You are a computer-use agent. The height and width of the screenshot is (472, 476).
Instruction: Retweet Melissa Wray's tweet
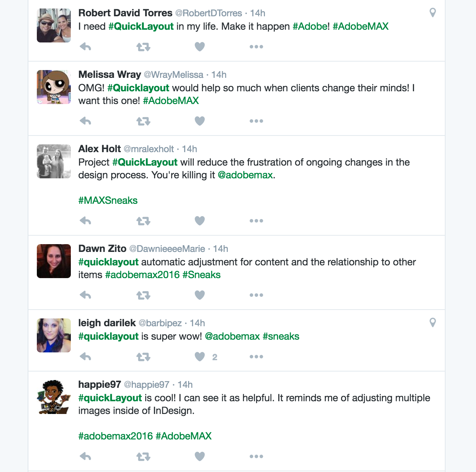click(143, 121)
